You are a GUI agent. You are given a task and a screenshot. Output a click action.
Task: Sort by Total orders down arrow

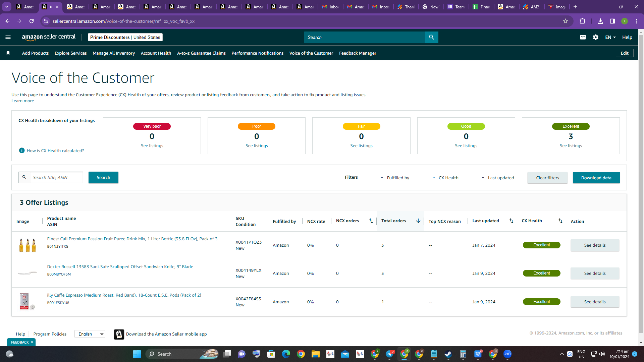[x=418, y=221]
